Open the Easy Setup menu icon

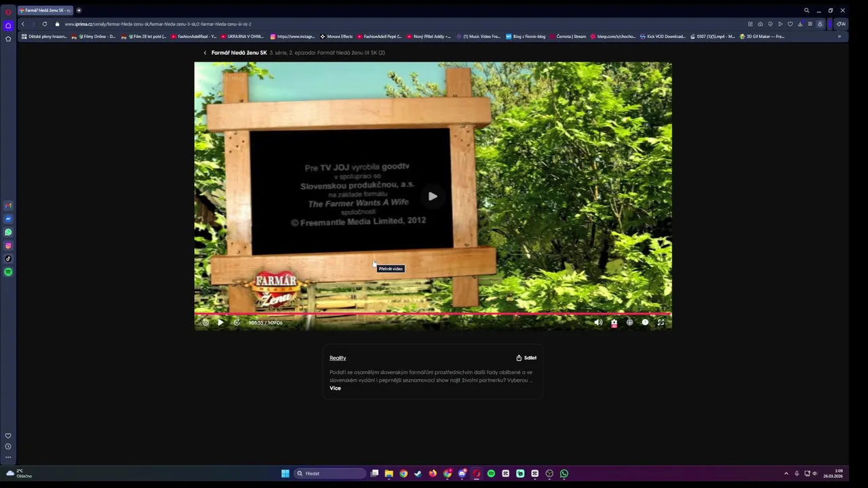810,24
